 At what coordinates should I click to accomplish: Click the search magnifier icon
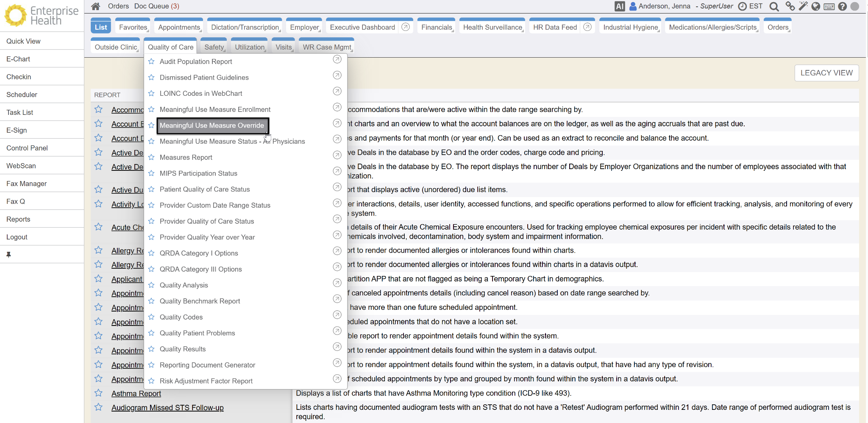tap(774, 6)
